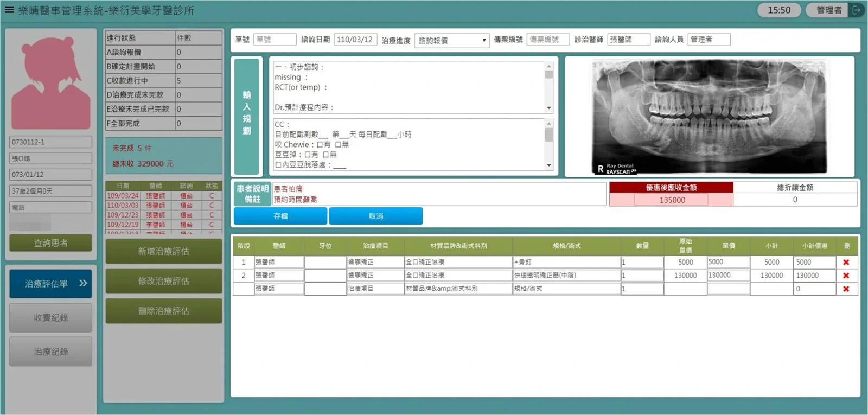This screenshot has height=415, width=868.
Task: Click the 優惠後應收金額 field 135000
Action: (x=672, y=200)
